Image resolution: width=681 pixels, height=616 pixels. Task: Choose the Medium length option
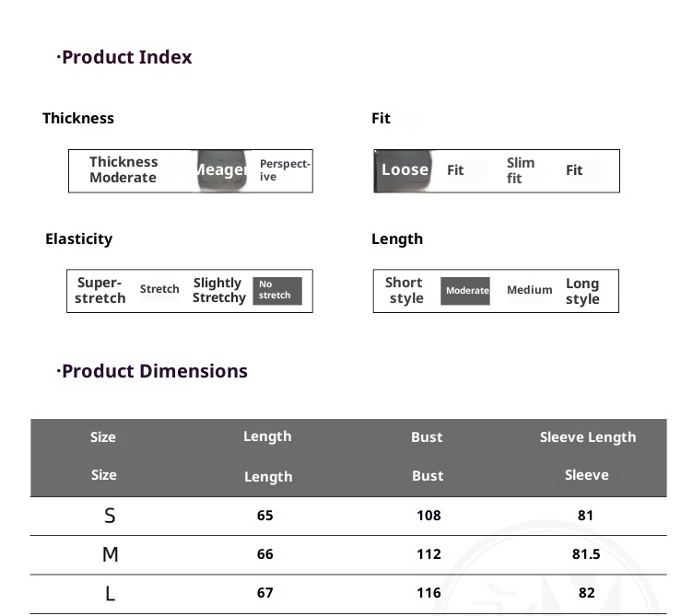(529, 291)
